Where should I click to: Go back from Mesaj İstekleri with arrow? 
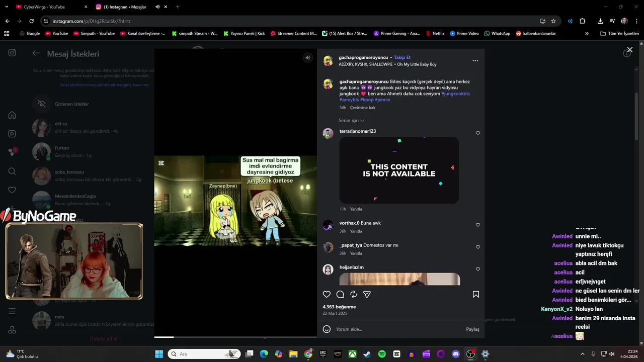36,53
